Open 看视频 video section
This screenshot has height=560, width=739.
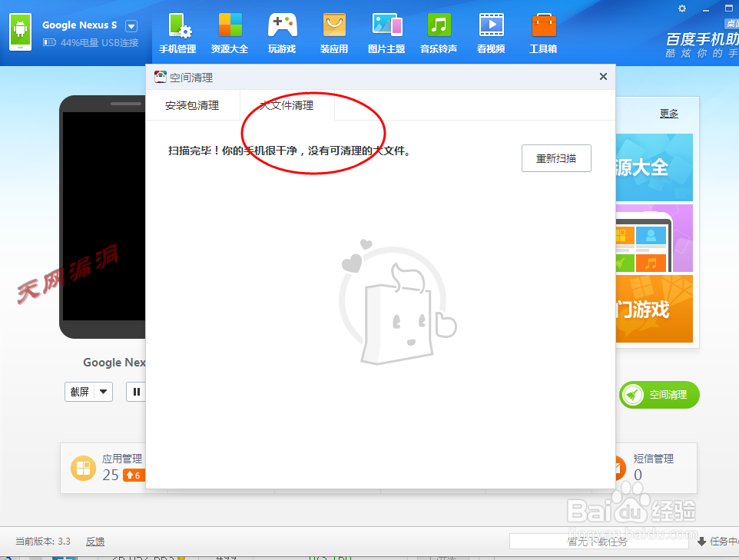point(490,32)
